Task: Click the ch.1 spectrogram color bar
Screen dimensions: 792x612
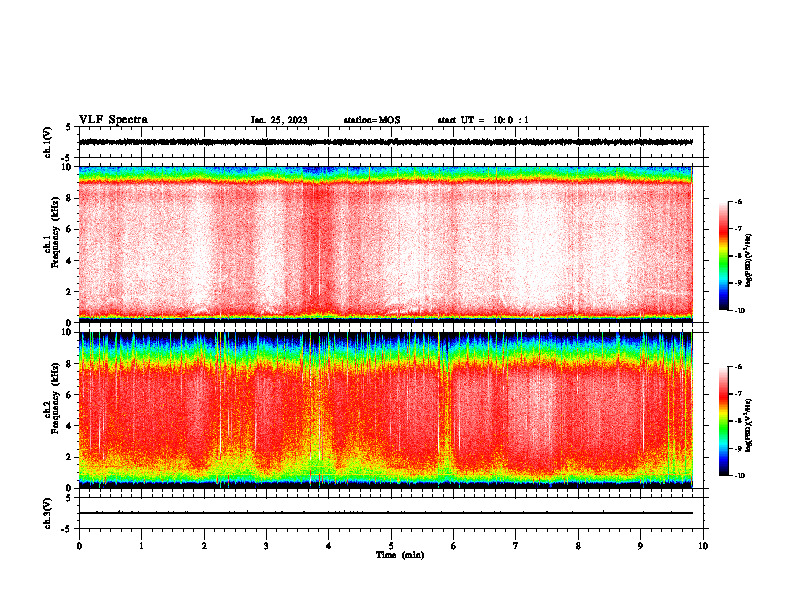Action: [x=724, y=256]
